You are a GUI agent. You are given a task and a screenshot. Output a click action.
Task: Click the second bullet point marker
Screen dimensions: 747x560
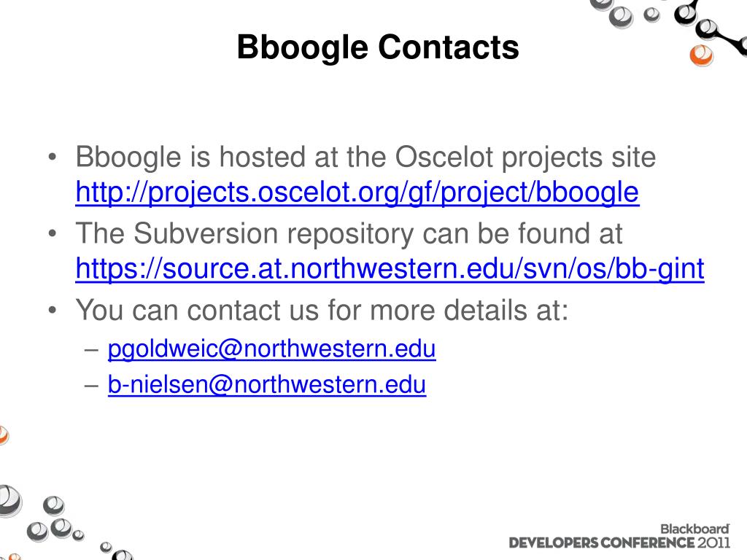[53, 234]
